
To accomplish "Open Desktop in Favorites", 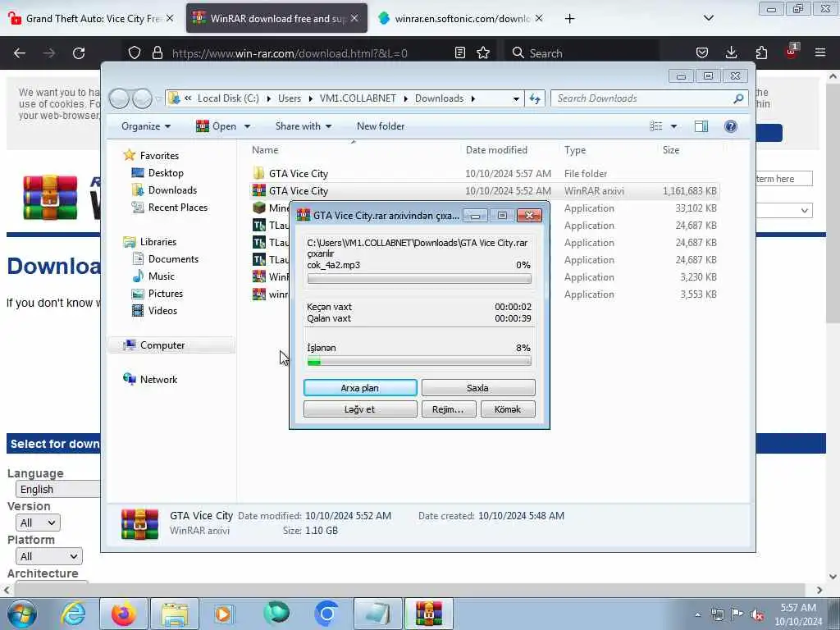I will tap(166, 173).
